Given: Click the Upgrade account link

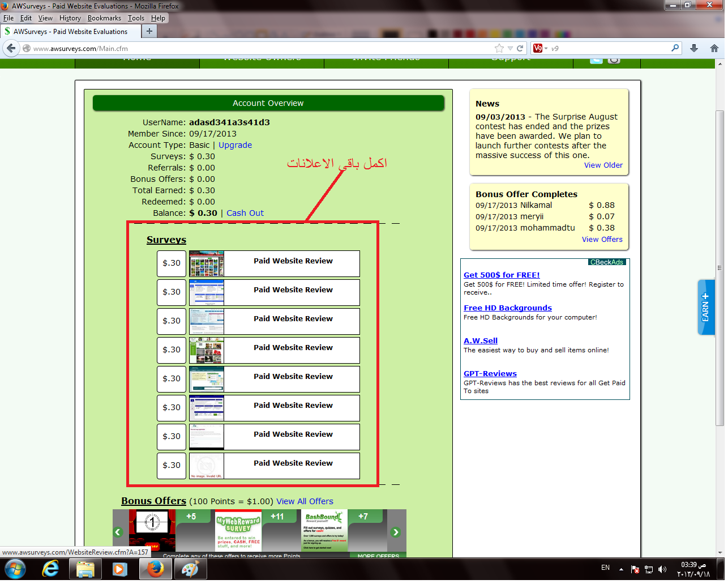Looking at the screenshot, I should [235, 145].
